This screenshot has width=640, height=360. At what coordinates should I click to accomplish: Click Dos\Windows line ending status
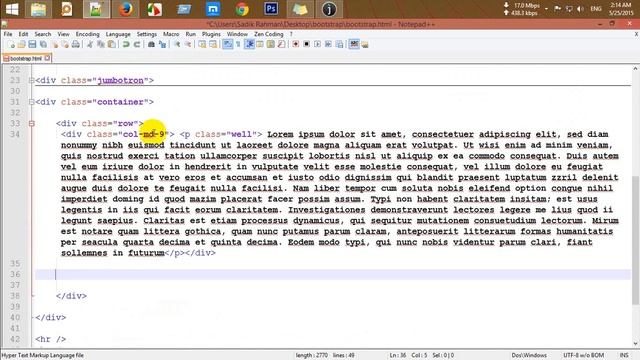pyautogui.click(x=529, y=355)
